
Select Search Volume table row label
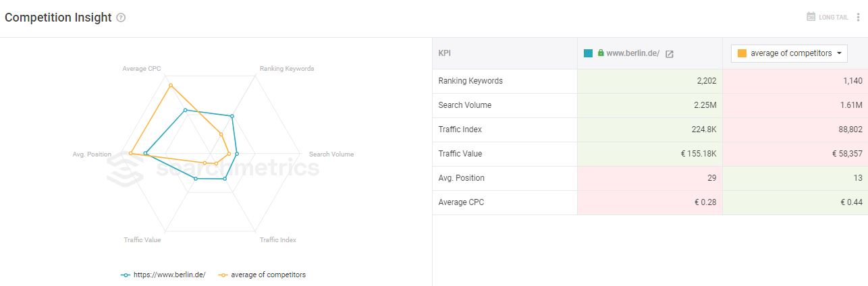465,105
